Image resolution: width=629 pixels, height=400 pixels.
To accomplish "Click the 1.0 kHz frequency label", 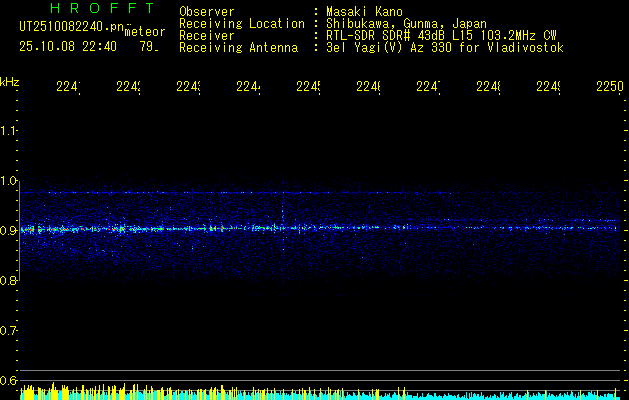I will pos(9,181).
